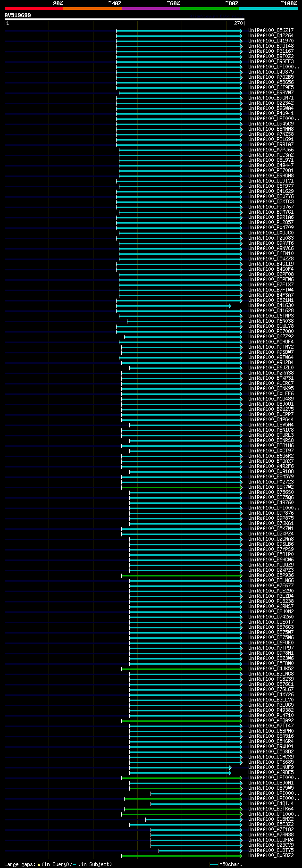Select the UniRef100_Q59IV1 label

pos(271,181)
